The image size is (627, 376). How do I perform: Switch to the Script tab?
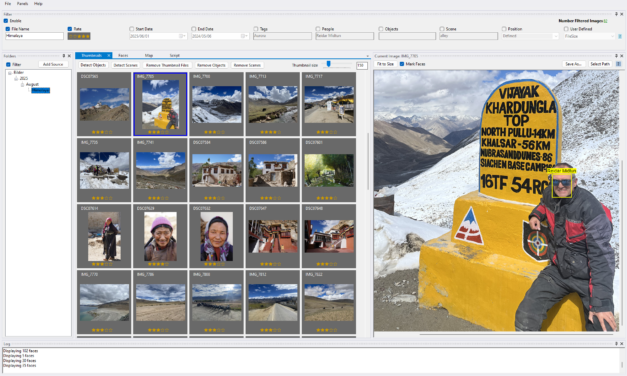[x=174, y=56]
